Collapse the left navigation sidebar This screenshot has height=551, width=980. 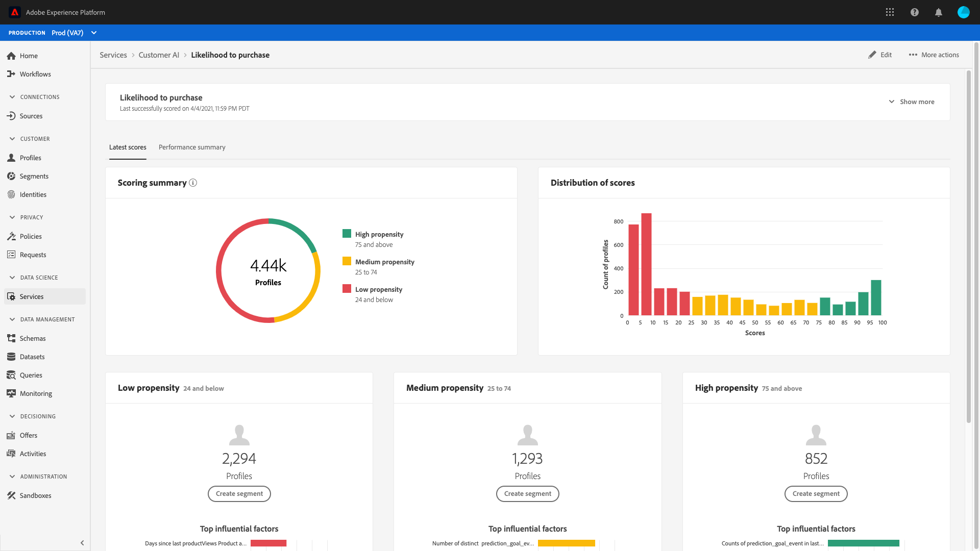pos(82,543)
